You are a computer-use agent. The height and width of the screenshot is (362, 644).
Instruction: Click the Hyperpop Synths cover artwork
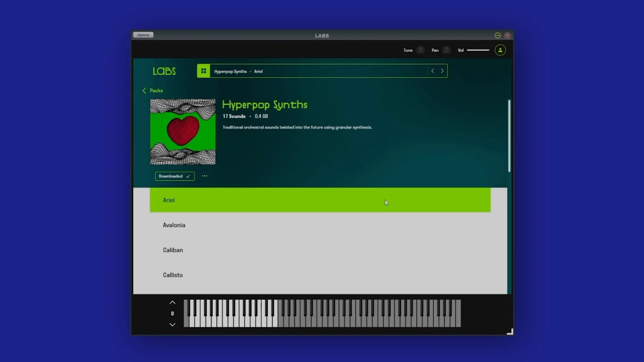(x=183, y=132)
